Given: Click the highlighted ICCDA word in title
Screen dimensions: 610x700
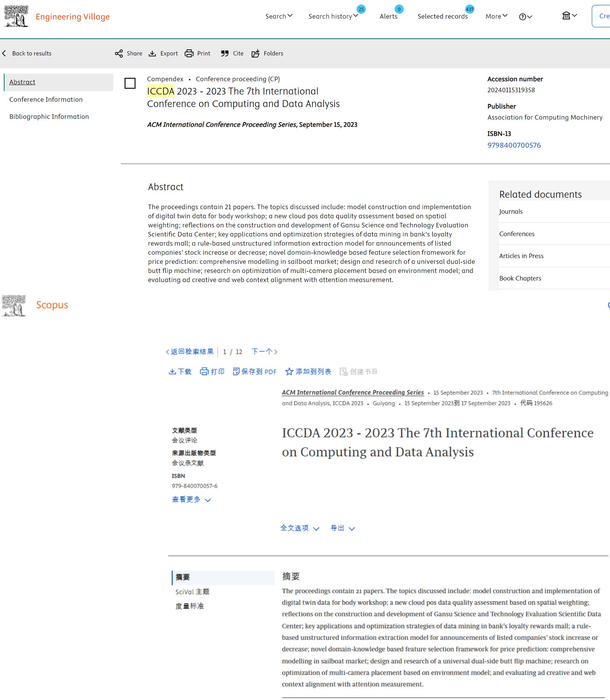Looking at the screenshot, I should coord(161,91).
